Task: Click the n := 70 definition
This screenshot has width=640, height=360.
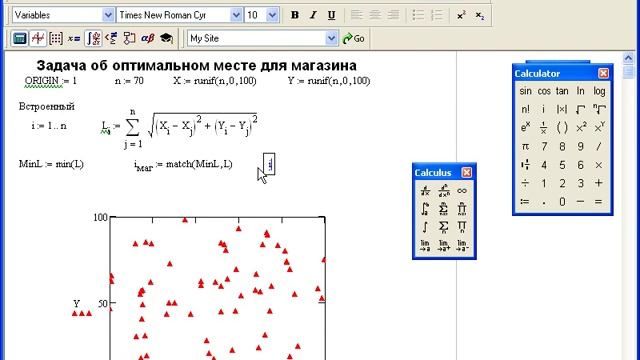Action: [x=129, y=81]
